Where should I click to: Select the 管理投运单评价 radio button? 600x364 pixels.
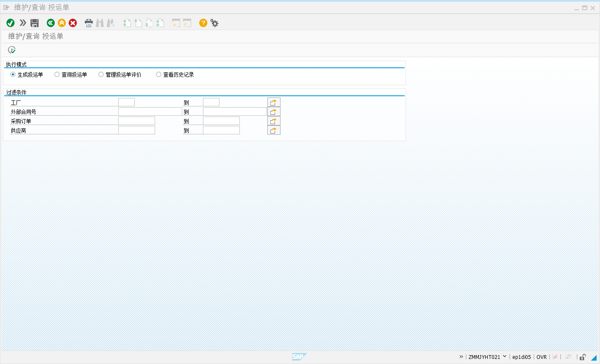pyautogui.click(x=101, y=75)
